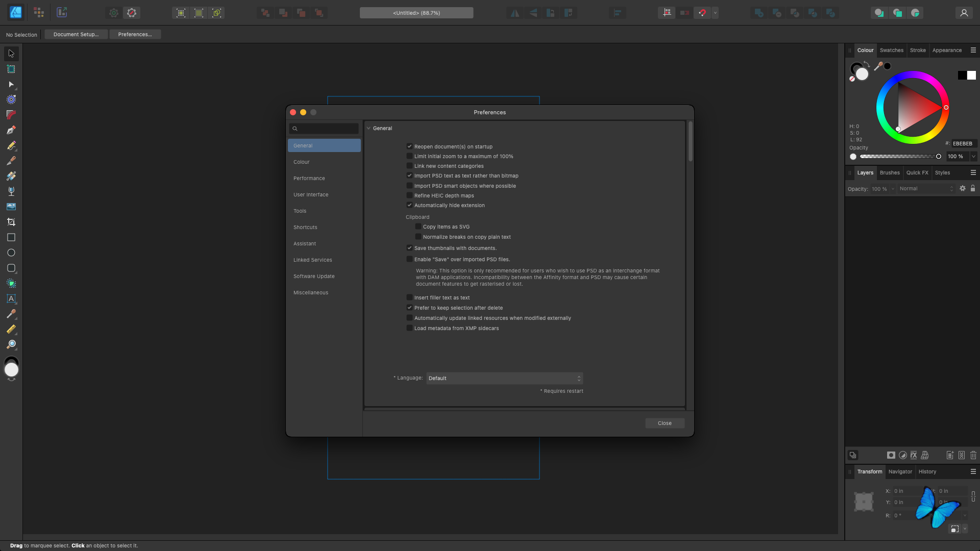Enable Import PSD smart objects where possible

click(x=409, y=186)
